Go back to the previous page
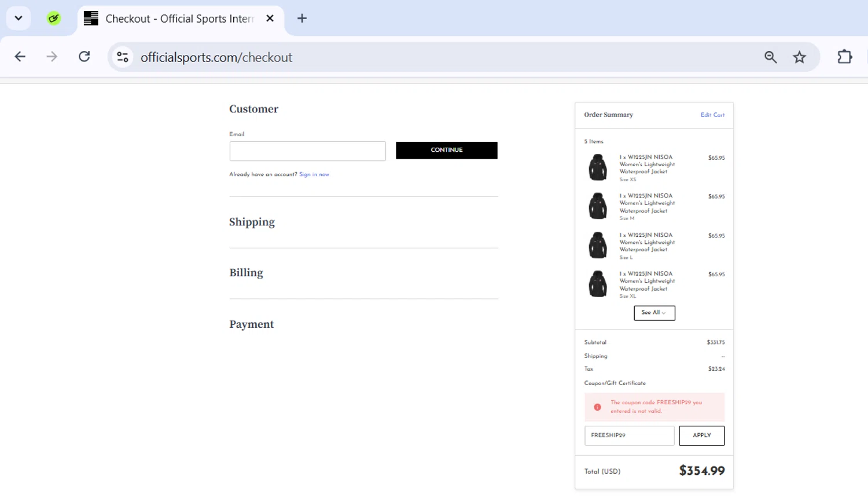The height and width of the screenshot is (501, 868). [20, 57]
